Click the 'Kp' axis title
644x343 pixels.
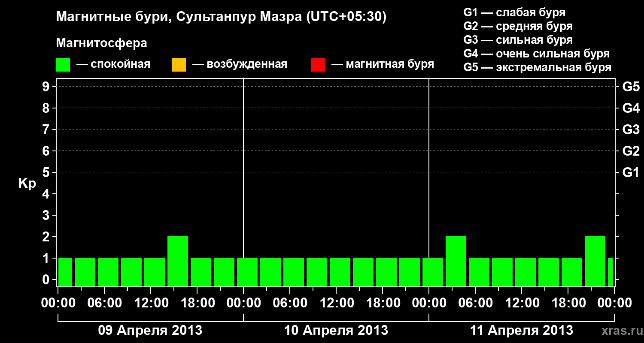tap(27, 184)
